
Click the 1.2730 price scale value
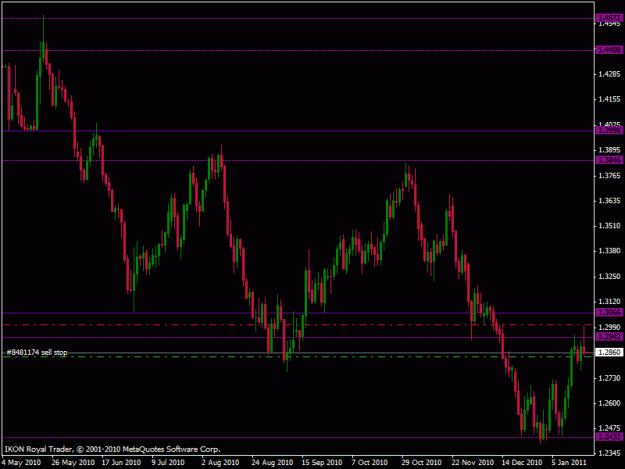click(x=609, y=378)
